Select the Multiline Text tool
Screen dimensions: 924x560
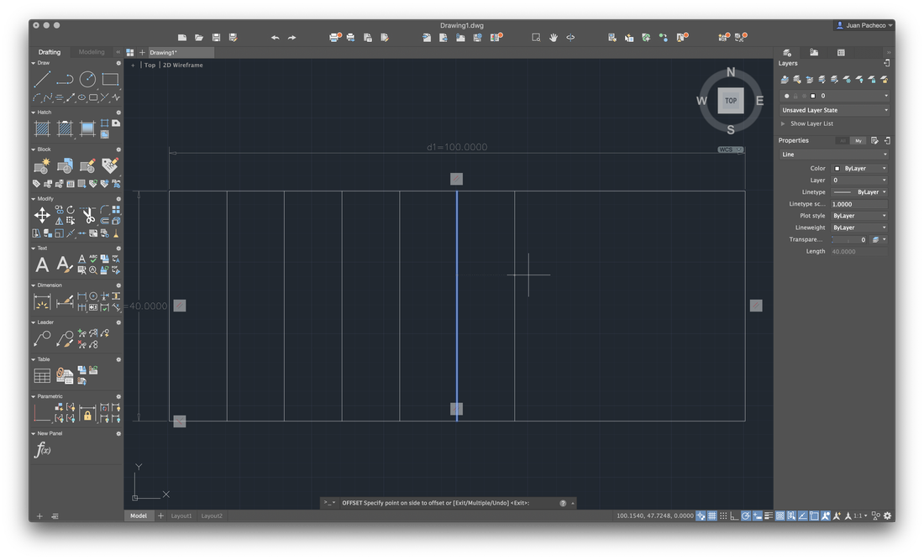click(42, 265)
